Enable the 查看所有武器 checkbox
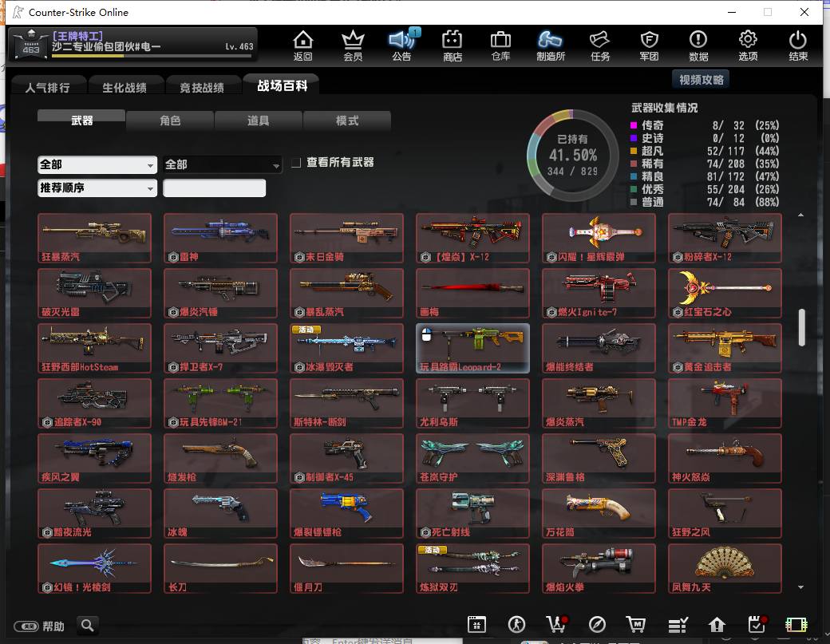 pos(296,163)
